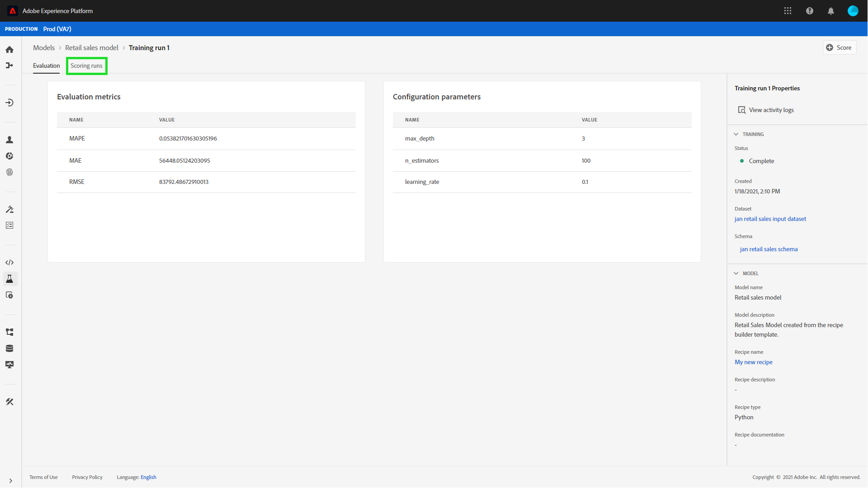The image size is (868, 488).
Task: Open the Home icon in sidebar
Action: click(x=9, y=50)
